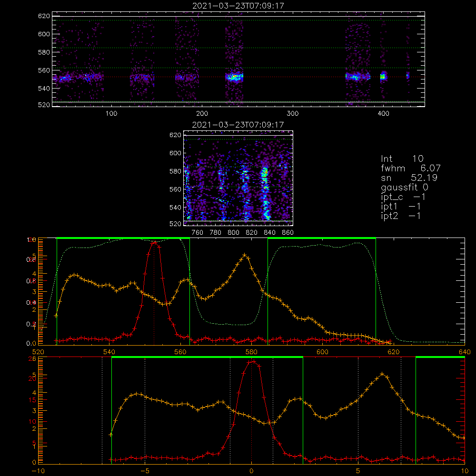Click x-axis label 10 on bottom plot

pos(465,471)
